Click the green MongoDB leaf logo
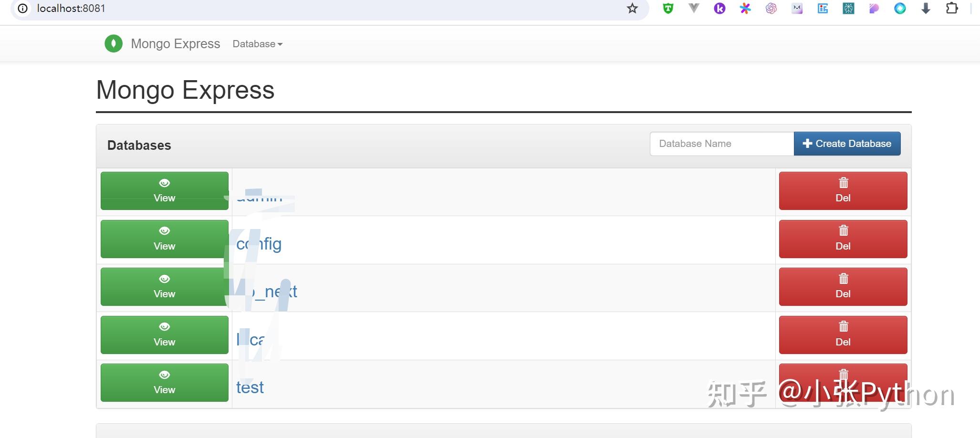This screenshot has height=438, width=980. pos(114,43)
